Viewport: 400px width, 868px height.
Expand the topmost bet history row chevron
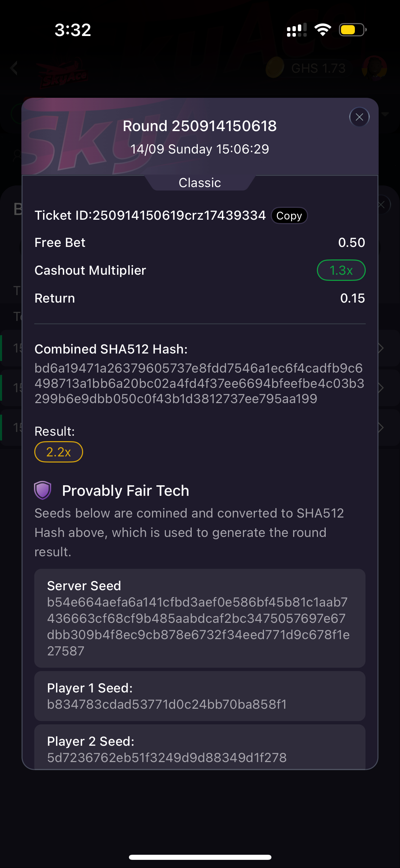[x=381, y=348]
